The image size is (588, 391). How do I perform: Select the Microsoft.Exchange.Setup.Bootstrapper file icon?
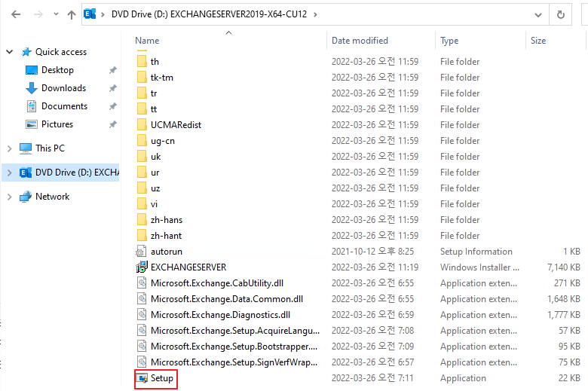click(x=142, y=347)
